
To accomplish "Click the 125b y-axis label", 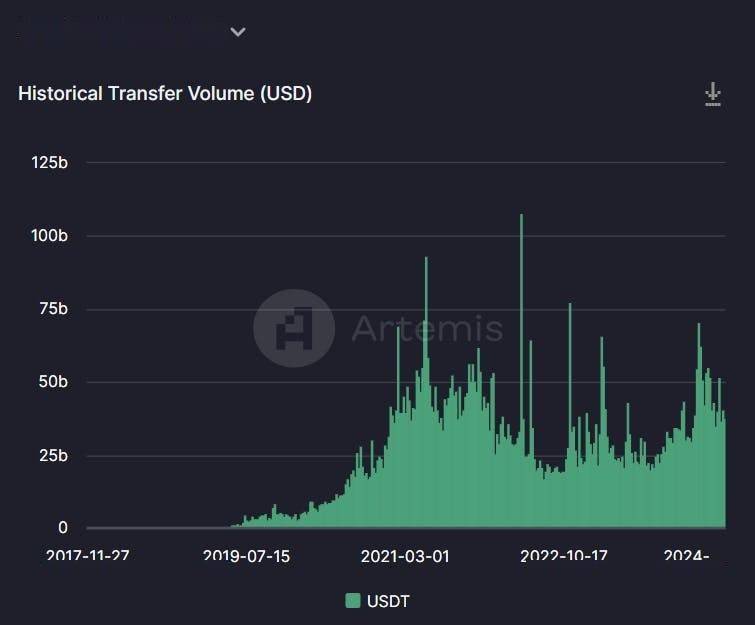I will point(49,163).
